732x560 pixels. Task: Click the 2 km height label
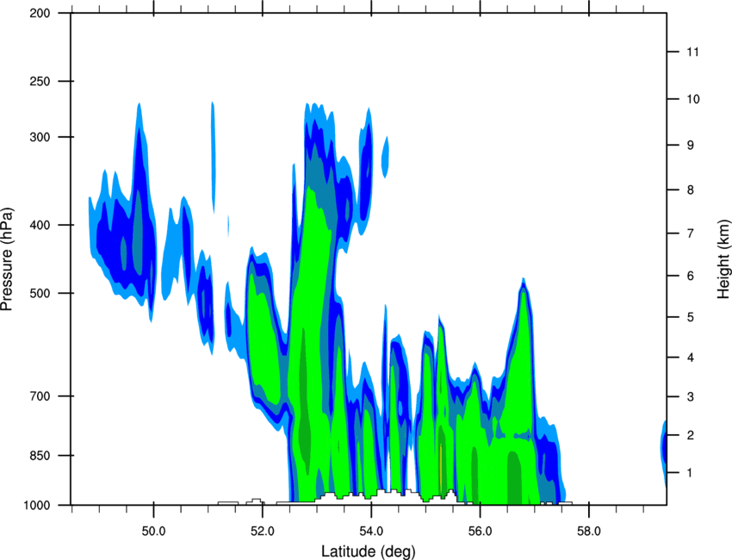click(691, 435)
